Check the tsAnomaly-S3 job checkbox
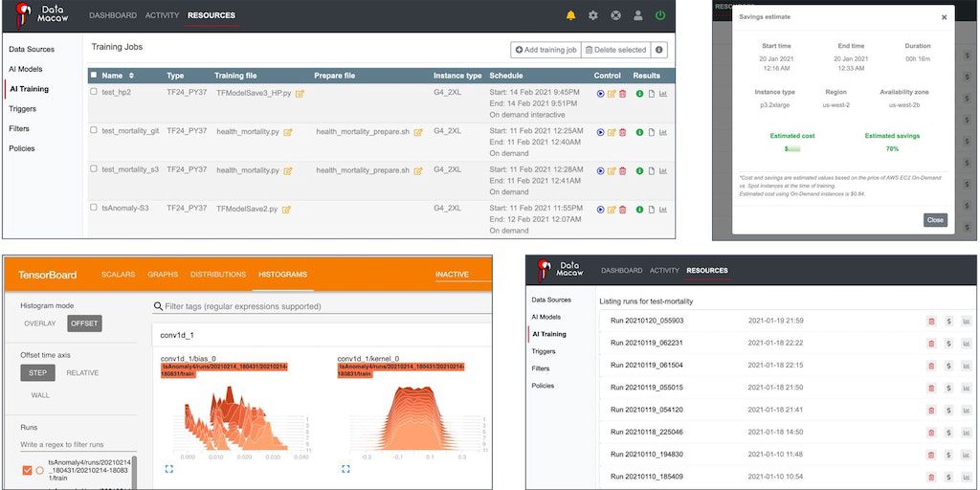This screenshot has height=490, width=980. 94,208
